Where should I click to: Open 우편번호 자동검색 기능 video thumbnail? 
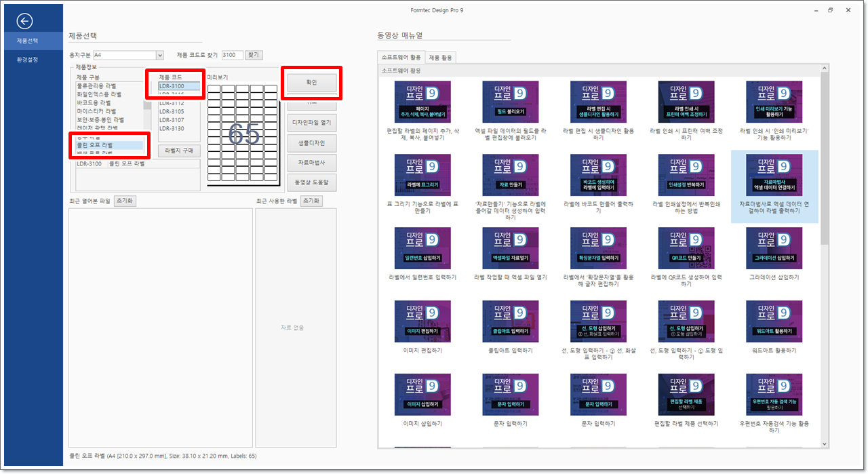point(774,395)
